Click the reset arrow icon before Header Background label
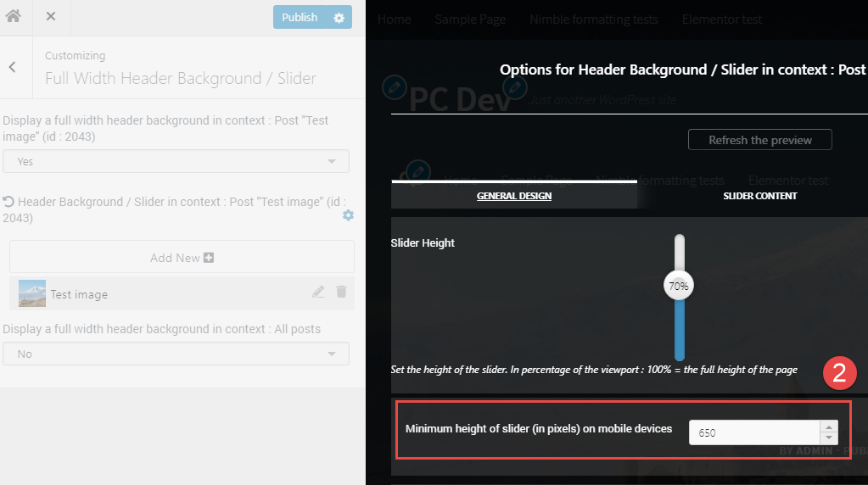 [x=9, y=202]
